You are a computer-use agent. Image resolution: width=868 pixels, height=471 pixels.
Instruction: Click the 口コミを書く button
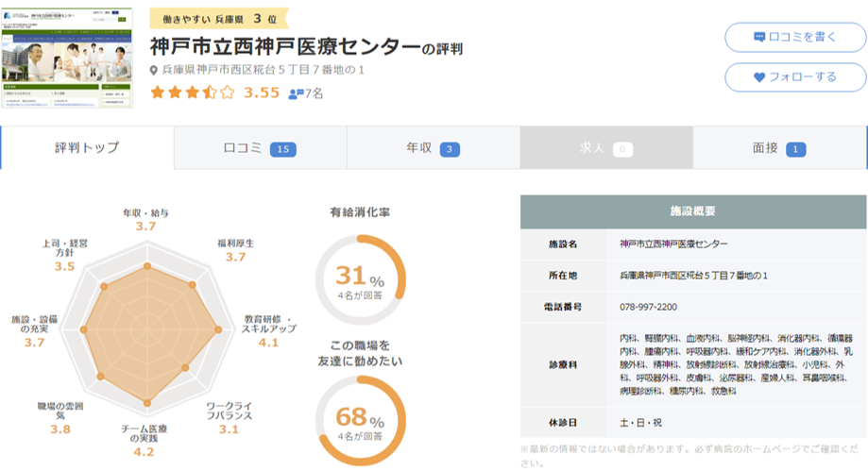[x=795, y=37]
